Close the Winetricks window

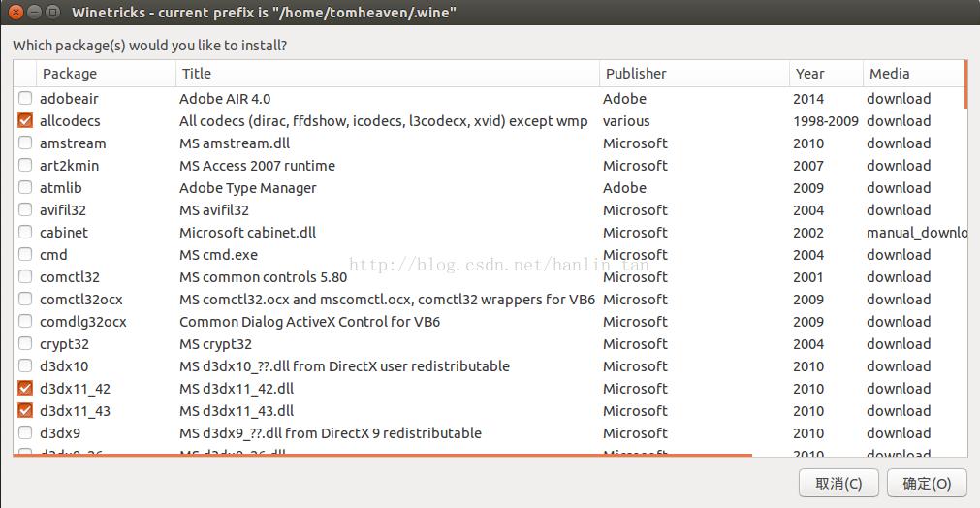pyautogui.click(x=16, y=12)
